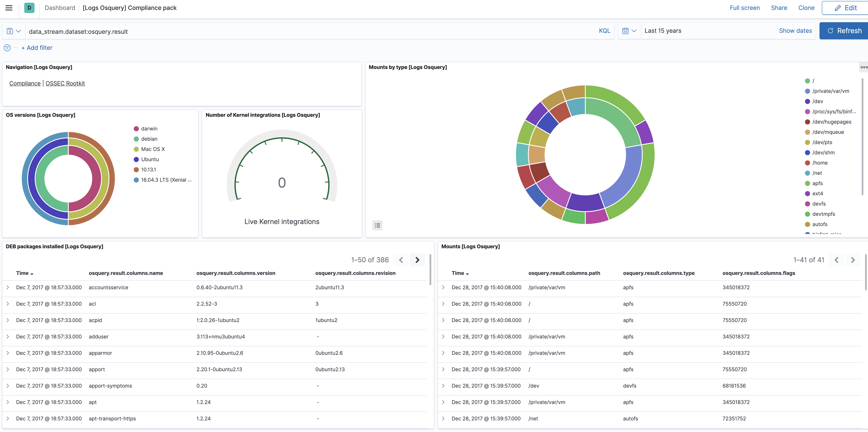Toggle the darwin legend item
Screen dimensions: 868x432
pyautogui.click(x=149, y=129)
